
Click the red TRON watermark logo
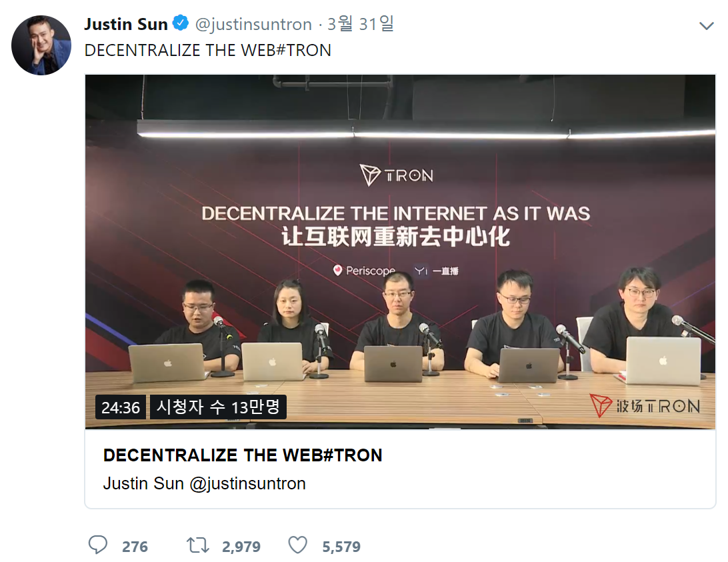coord(645,405)
